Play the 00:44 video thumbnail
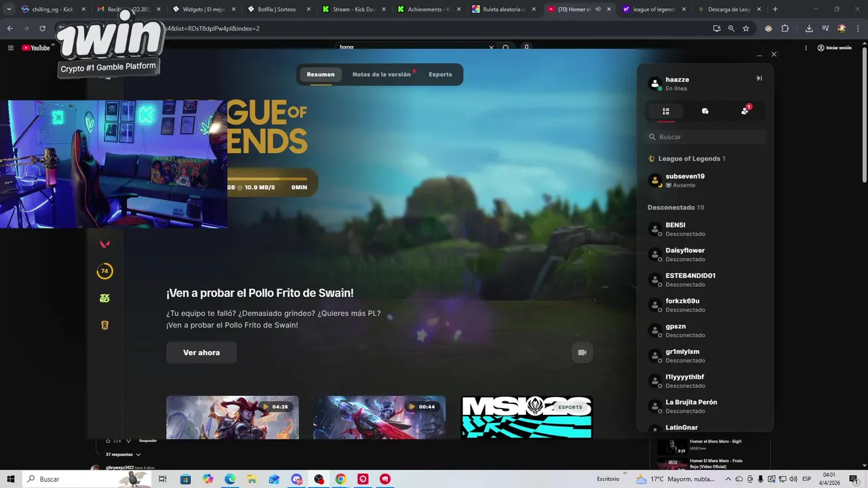This screenshot has height=488, width=868. click(x=380, y=418)
